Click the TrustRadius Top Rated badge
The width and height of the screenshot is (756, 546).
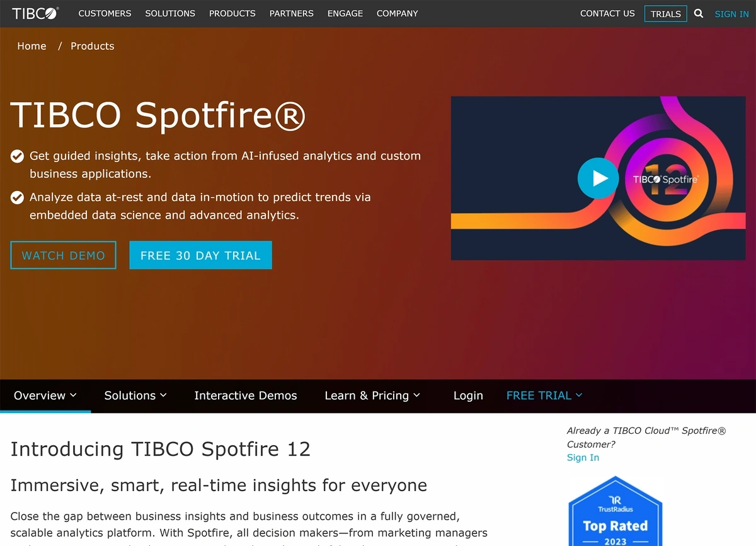point(616,513)
